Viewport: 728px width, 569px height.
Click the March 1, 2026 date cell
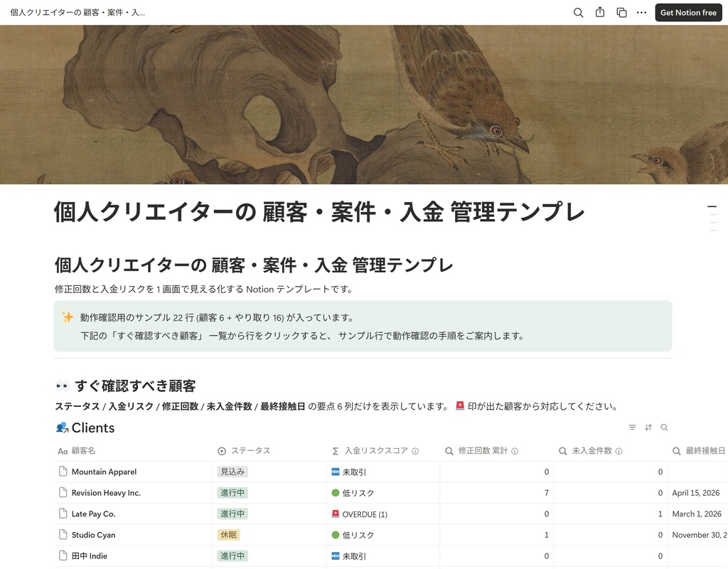click(697, 514)
